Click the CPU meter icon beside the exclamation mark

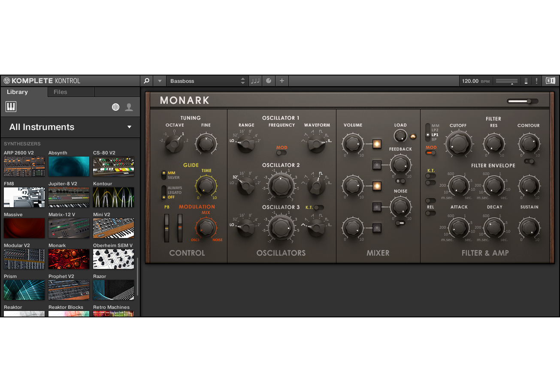coord(526,81)
